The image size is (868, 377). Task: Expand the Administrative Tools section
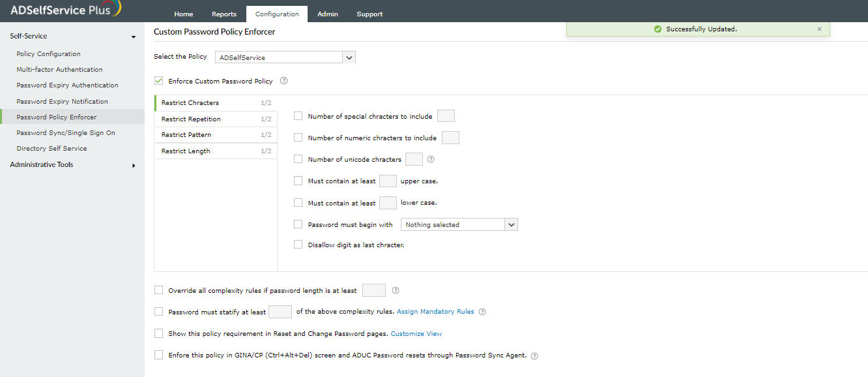tap(134, 164)
